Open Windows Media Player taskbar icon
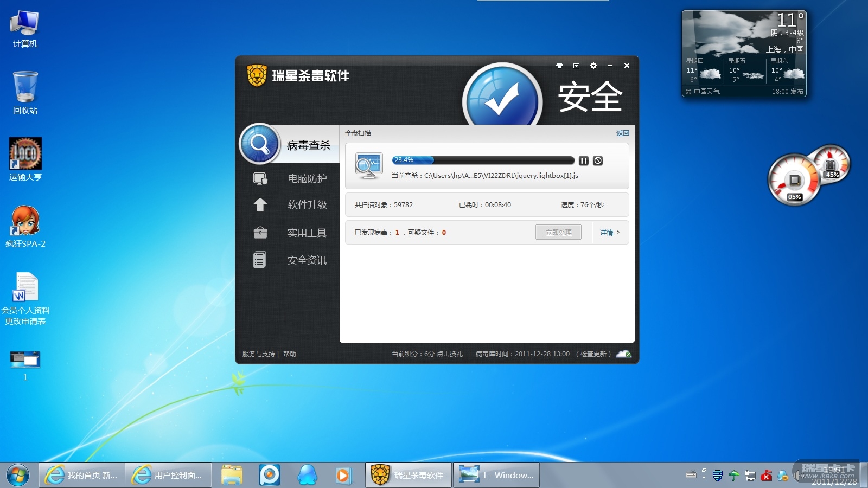 (x=343, y=476)
